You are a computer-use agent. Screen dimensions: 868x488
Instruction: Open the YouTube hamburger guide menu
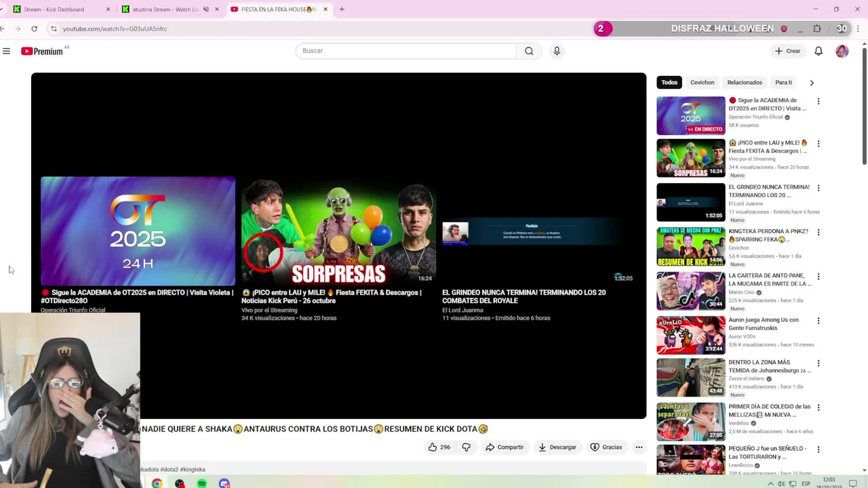click(6, 51)
